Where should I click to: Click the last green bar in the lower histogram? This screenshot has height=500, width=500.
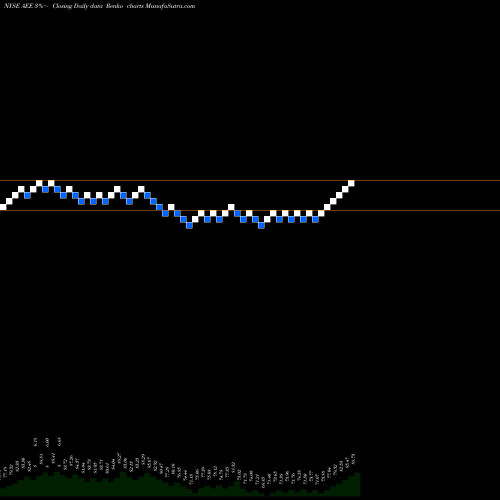357,484
